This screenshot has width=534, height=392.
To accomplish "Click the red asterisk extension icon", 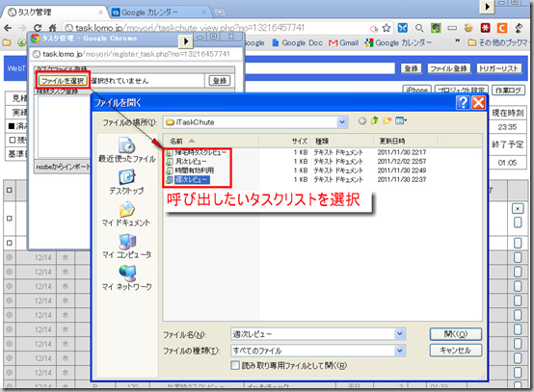I will 485,28.
